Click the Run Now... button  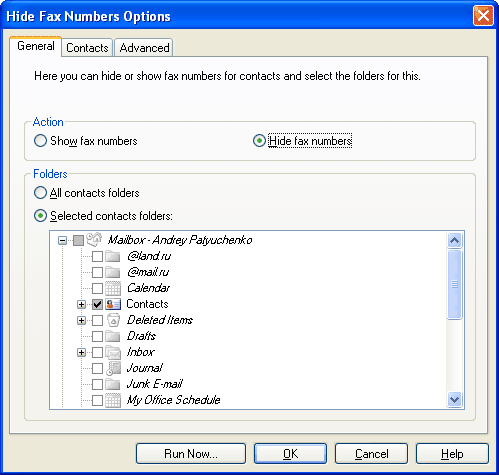pyautogui.click(x=191, y=454)
